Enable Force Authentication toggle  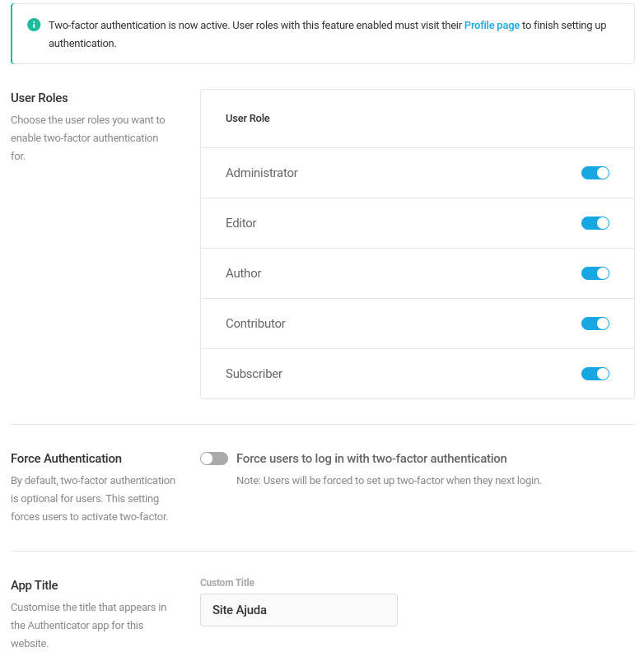coord(214,459)
